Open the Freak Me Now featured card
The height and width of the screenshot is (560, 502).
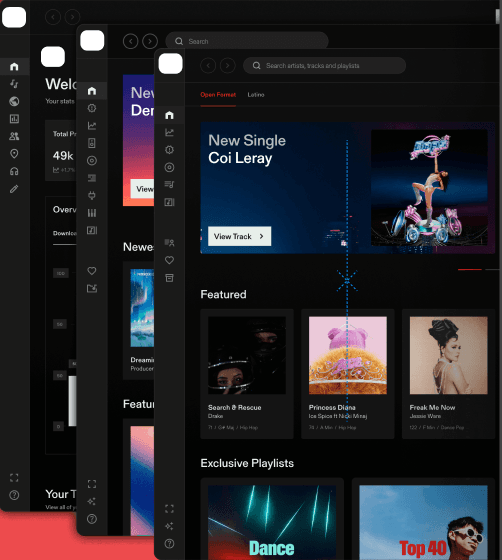448,374
